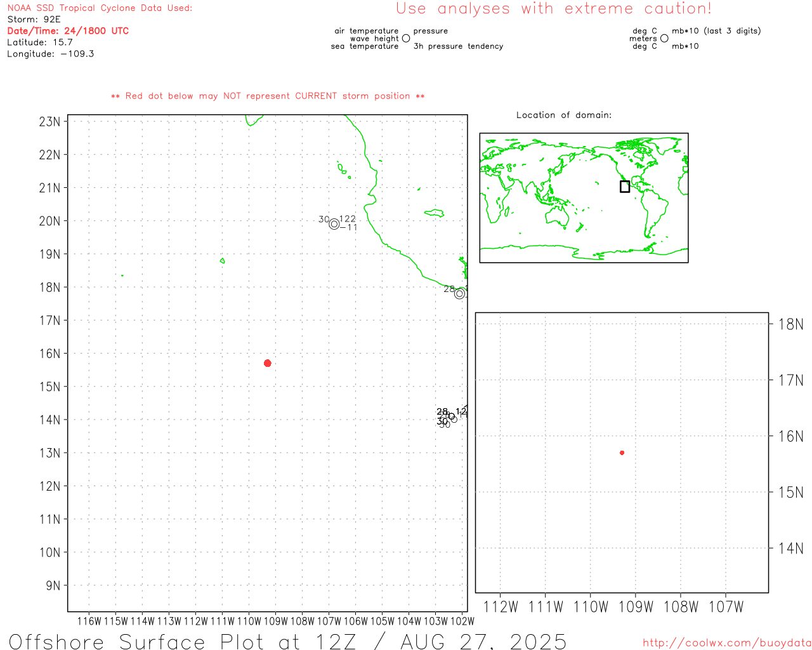Click the 'sea temperature' legend label

click(x=365, y=46)
